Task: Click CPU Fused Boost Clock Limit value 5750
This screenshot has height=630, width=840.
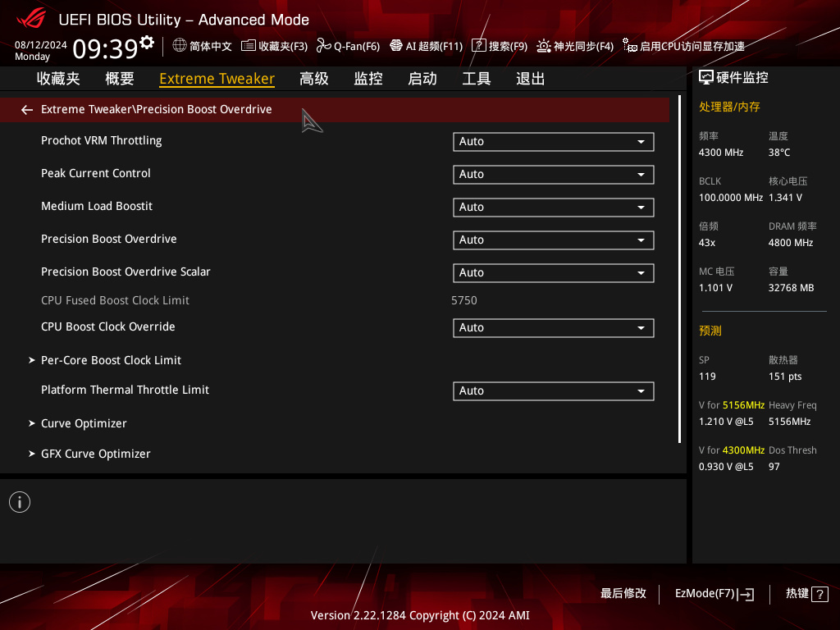Action: [464, 300]
